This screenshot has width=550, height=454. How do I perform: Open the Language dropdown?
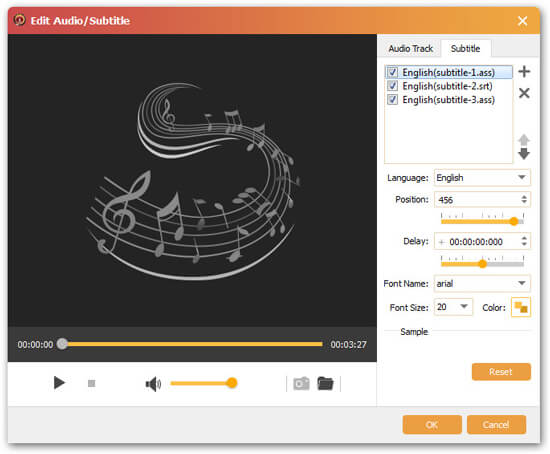click(482, 178)
